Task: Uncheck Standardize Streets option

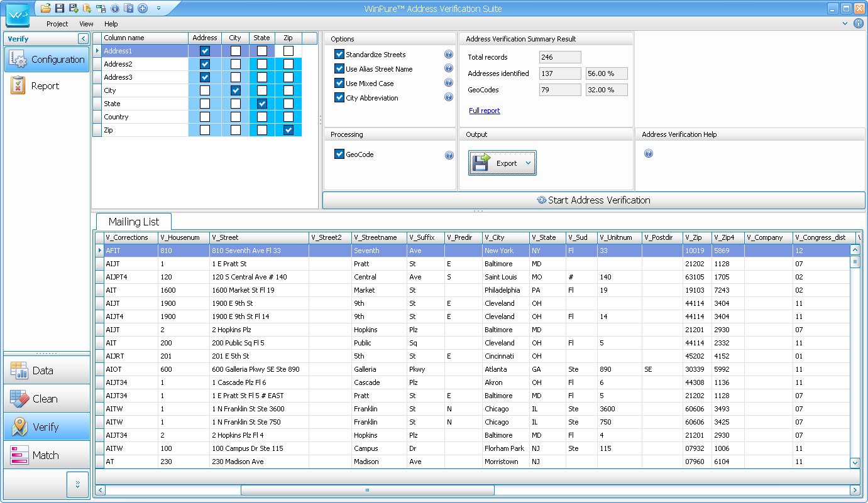Action: 339,55
